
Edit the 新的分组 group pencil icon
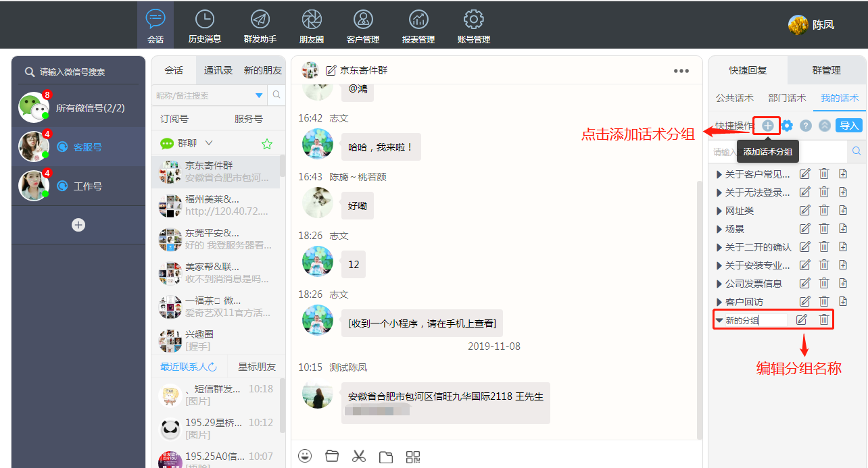pos(802,320)
